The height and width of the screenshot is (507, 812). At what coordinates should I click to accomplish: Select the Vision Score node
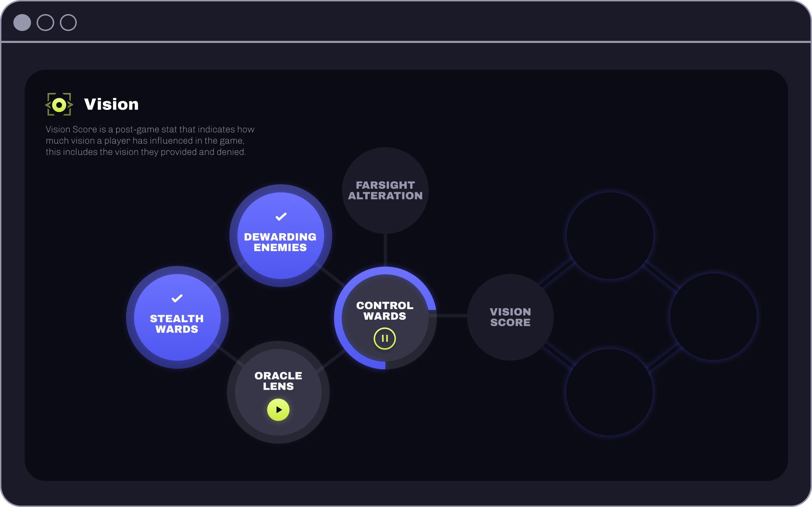510,317
